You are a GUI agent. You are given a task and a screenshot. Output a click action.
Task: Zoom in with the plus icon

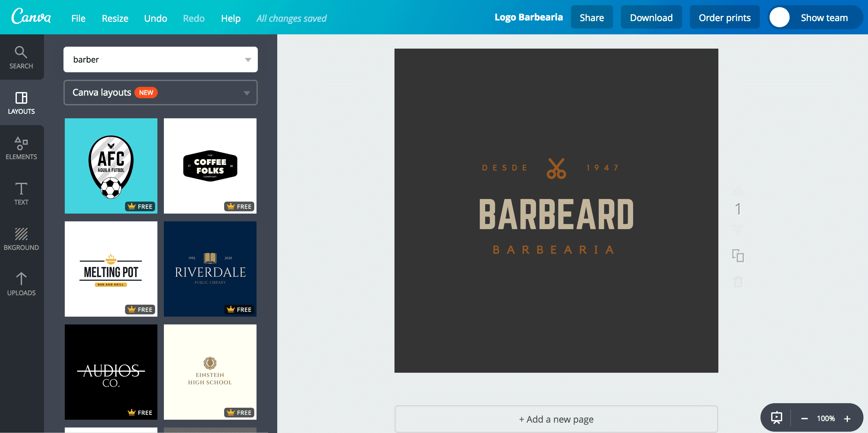[x=847, y=418]
